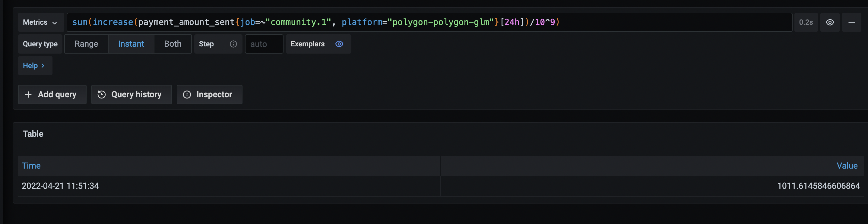868x224 pixels.
Task: Click the Inspector info icon
Action: point(187,94)
